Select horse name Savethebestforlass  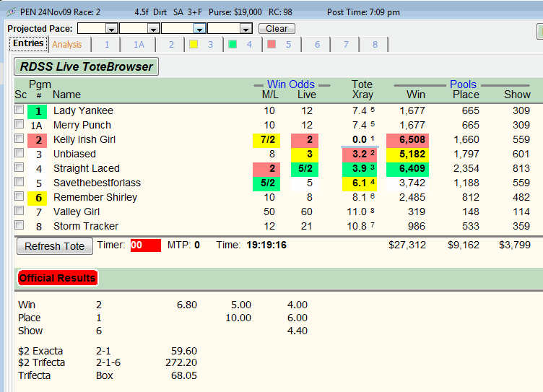point(97,183)
